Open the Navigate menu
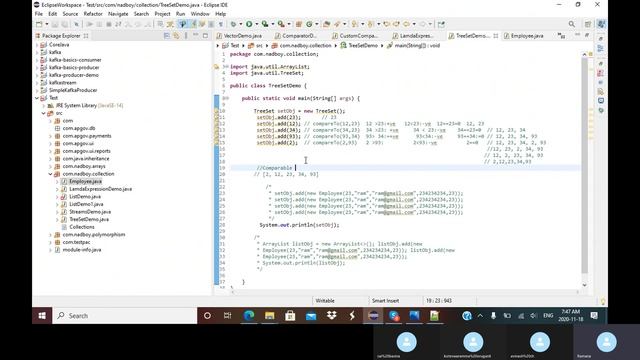 pyautogui.click(x=118, y=14)
